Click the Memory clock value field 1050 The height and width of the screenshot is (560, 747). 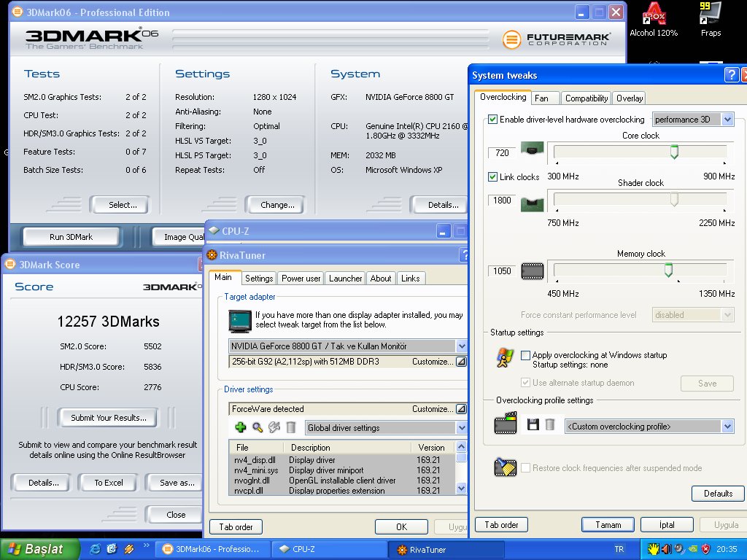pyautogui.click(x=502, y=271)
